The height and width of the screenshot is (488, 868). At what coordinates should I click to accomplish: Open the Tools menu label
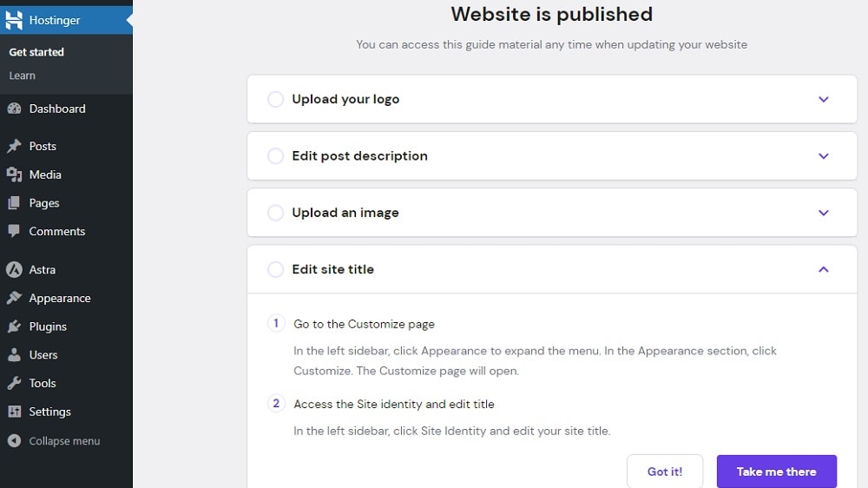43,383
